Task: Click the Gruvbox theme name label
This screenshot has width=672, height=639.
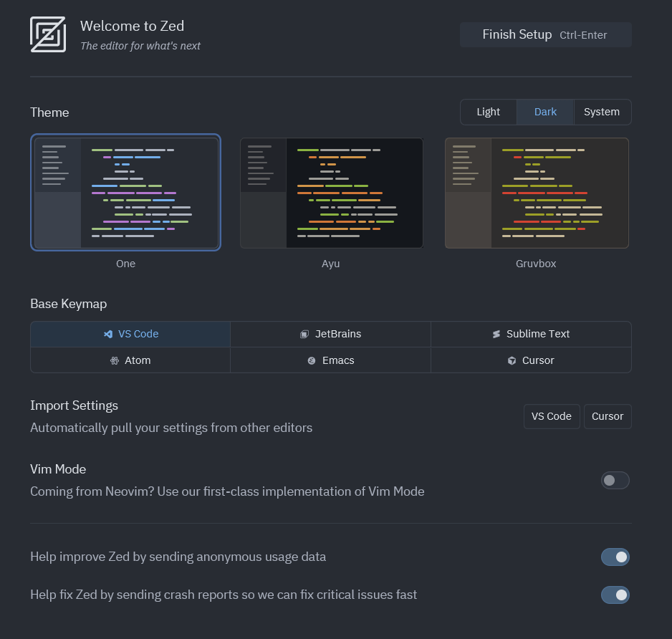Action: [536, 264]
